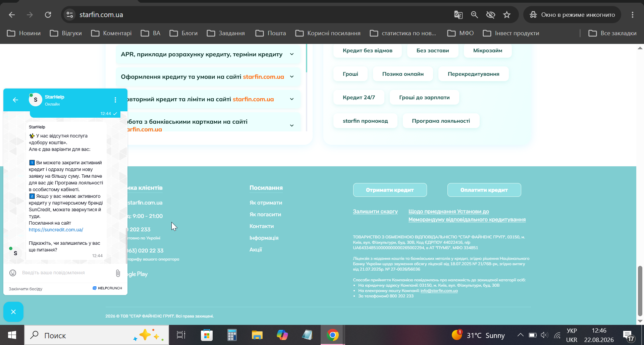Open the Calculator from the taskbar
The width and height of the screenshot is (644, 345).
(x=232, y=335)
